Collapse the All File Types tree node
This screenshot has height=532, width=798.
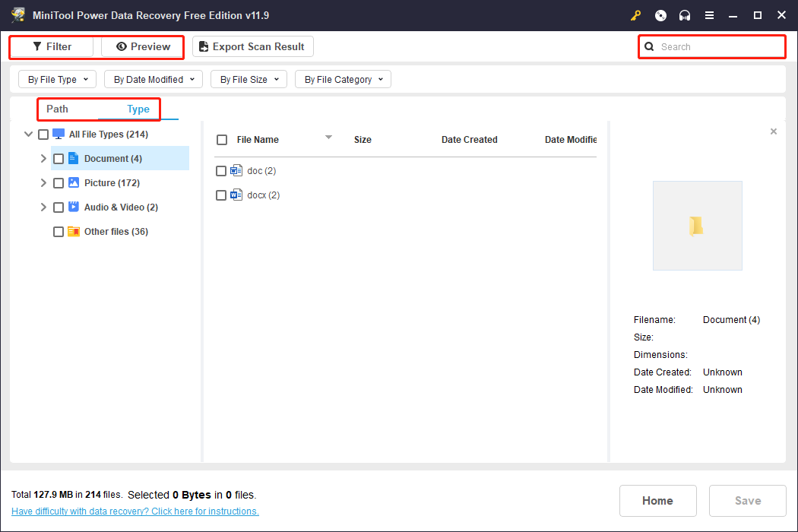[29, 135]
